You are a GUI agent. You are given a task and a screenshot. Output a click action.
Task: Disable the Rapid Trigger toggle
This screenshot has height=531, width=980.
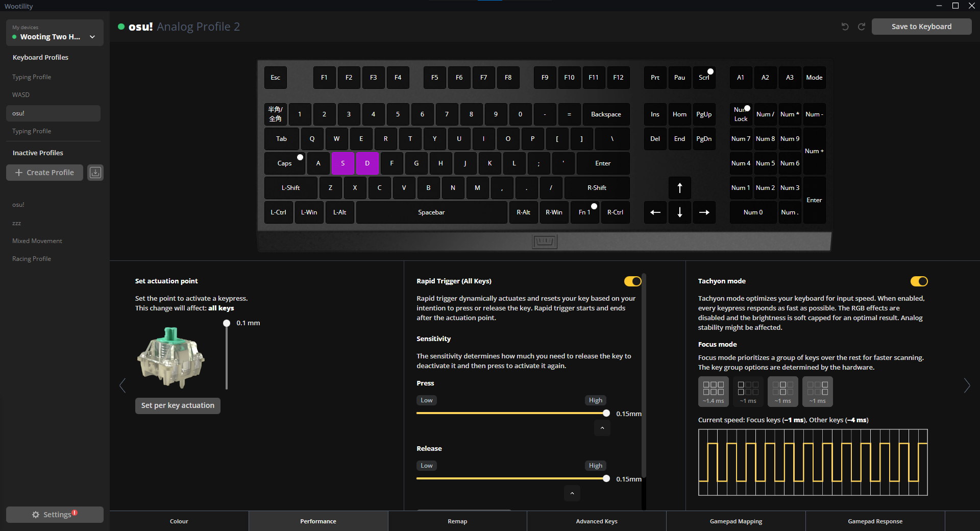[632, 281]
